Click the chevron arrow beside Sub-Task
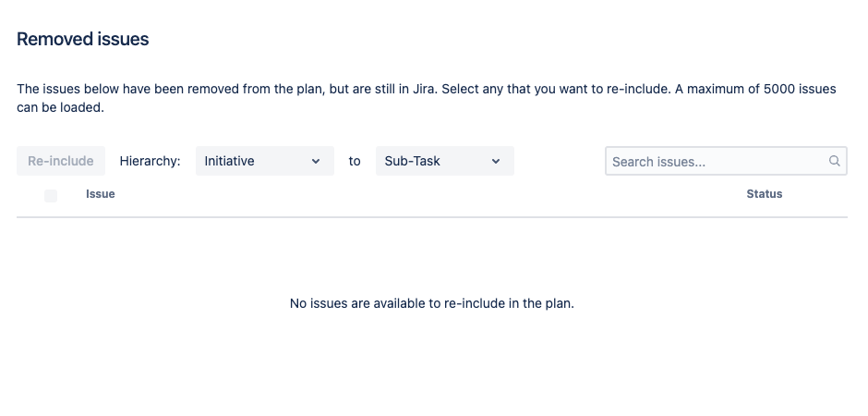 pyautogui.click(x=496, y=161)
